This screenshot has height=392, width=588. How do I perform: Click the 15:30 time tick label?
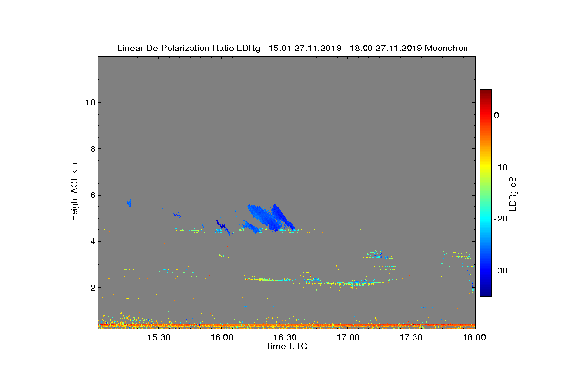coord(159,337)
